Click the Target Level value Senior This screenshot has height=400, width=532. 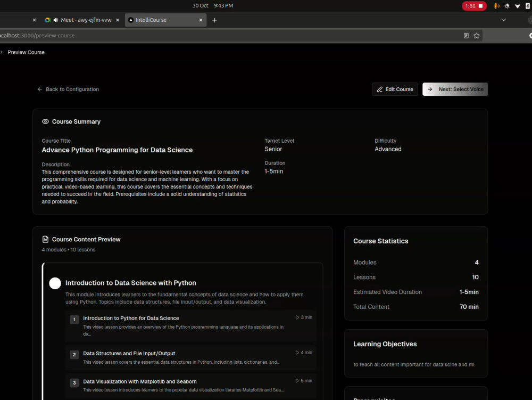[273, 149]
